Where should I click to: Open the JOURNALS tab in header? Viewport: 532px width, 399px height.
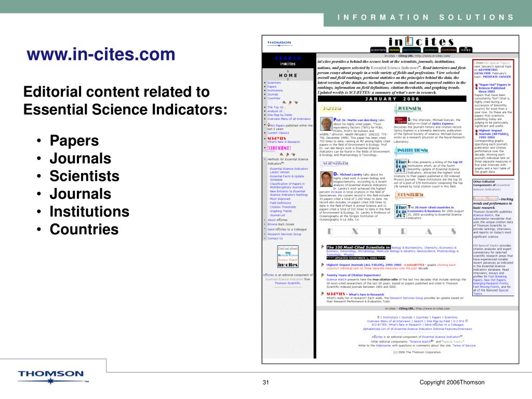point(431,50)
